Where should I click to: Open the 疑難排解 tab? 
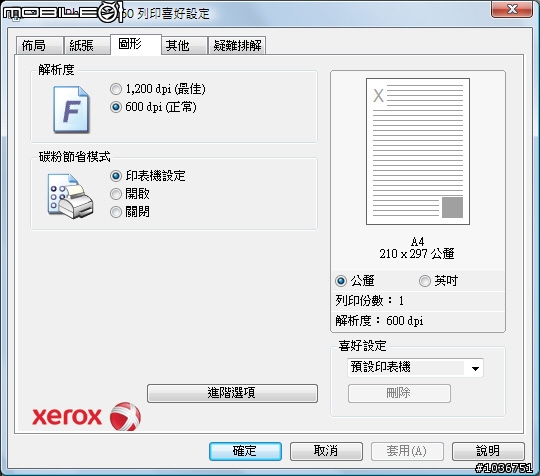237,45
